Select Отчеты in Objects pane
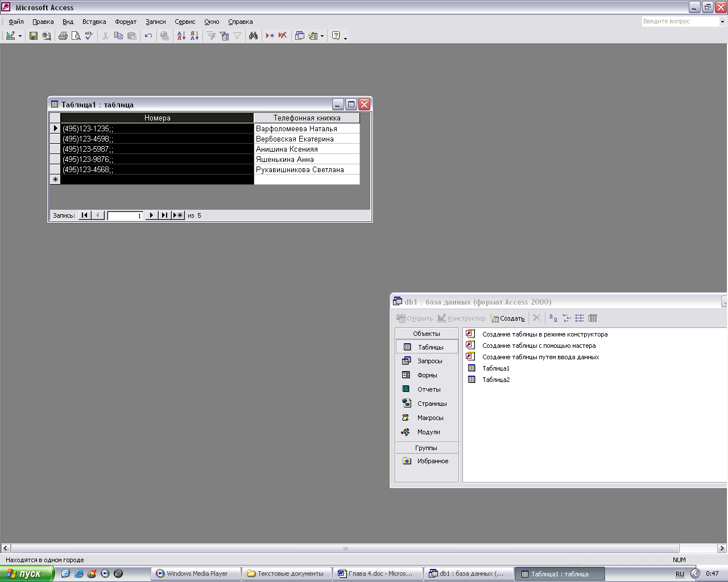 pyautogui.click(x=427, y=390)
